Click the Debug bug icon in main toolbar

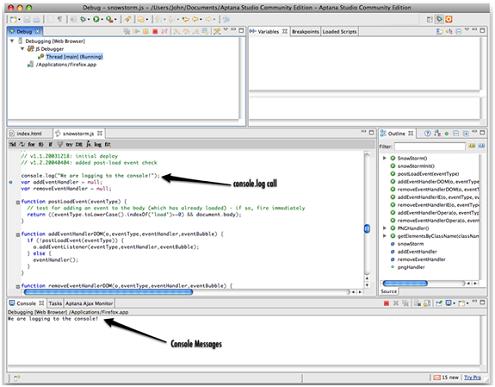[x=83, y=20]
